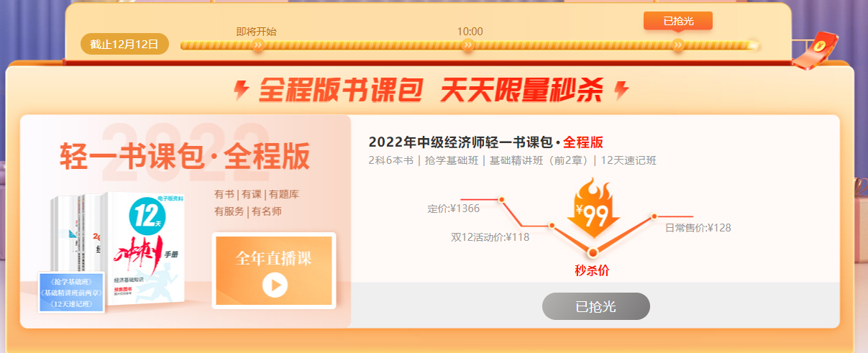868x353 pixels.
Task: Click the 截止12月12日 badge
Action: 124,44
